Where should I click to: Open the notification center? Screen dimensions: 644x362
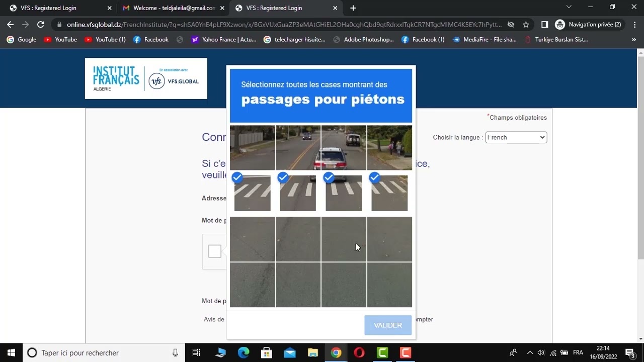[x=630, y=353]
